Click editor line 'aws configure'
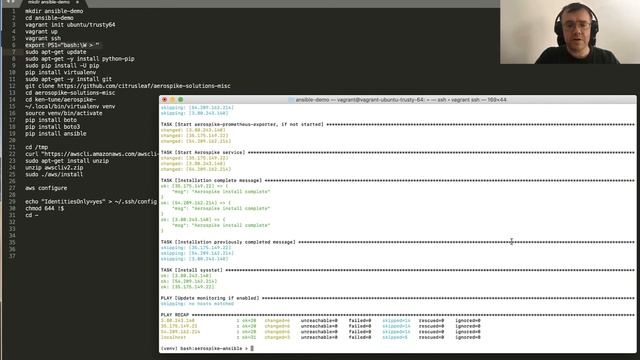Viewport: 640px width, 360px height. tap(46, 188)
